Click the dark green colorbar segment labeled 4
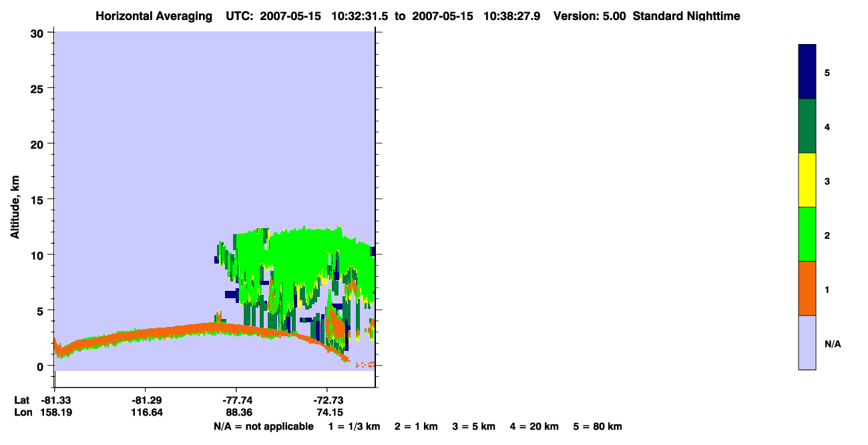 pyautogui.click(x=807, y=126)
